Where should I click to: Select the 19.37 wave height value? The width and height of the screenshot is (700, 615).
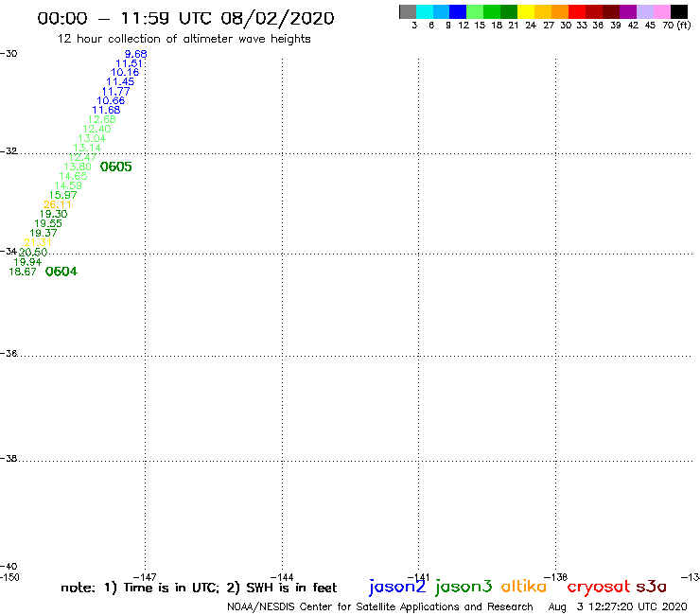point(44,233)
